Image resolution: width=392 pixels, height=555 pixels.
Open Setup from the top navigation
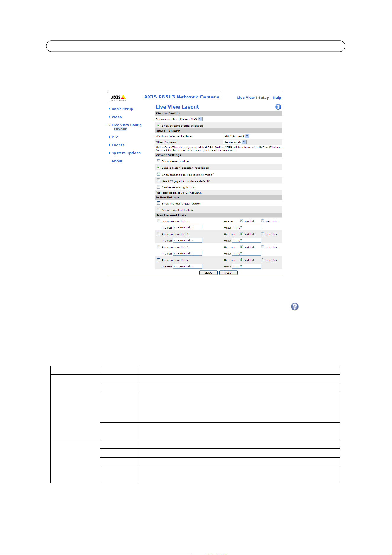point(264,98)
